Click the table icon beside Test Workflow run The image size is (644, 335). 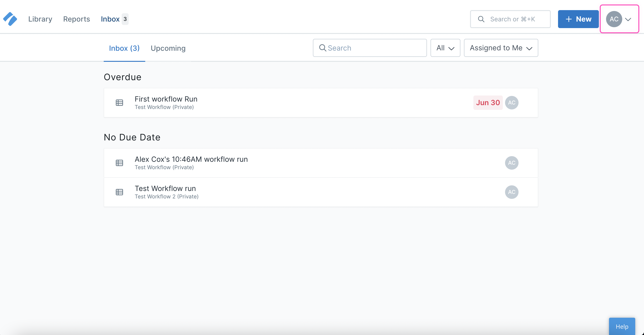click(x=119, y=192)
